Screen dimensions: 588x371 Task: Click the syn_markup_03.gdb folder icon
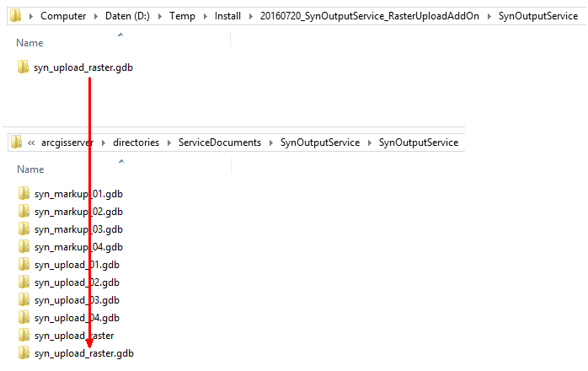(x=24, y=229)
